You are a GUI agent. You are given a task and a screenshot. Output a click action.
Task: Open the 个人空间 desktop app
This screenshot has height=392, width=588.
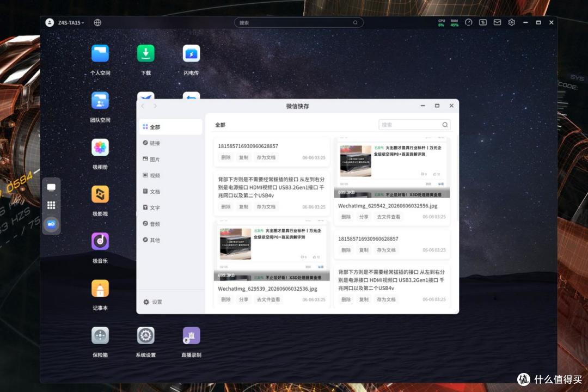[100, 54]
